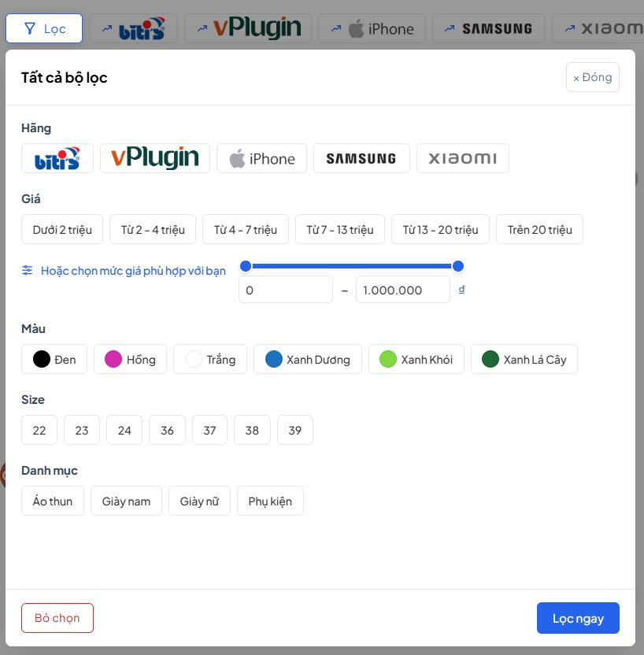
Task: Select the Giày nam category
Action: [126, 501]
